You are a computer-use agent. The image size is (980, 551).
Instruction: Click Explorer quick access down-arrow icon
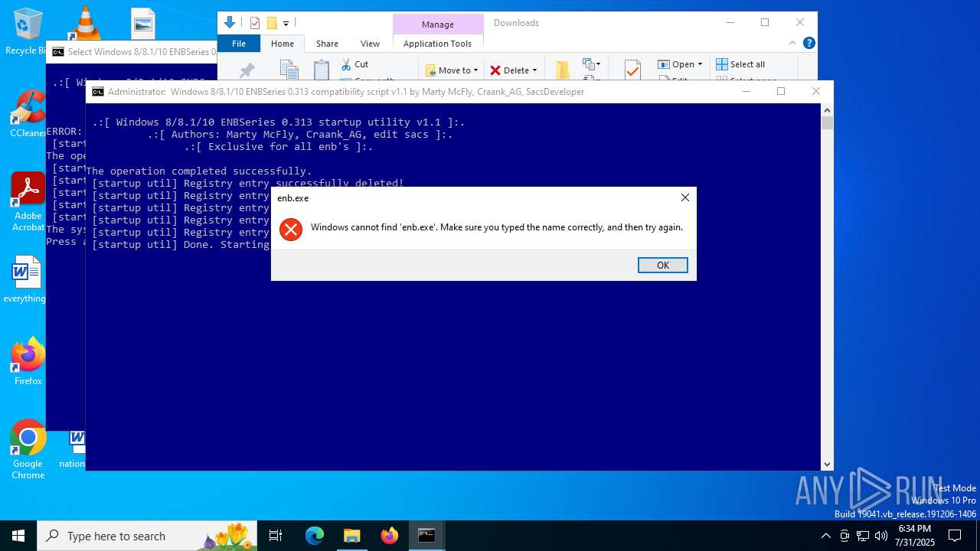point(229,23)
